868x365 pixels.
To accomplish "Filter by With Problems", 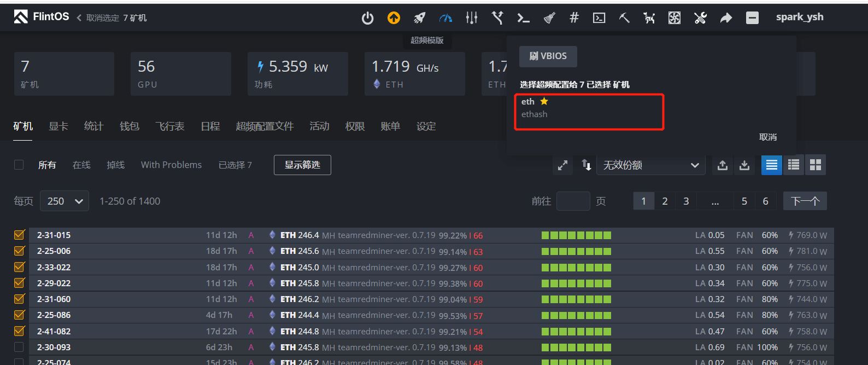I will pyautogui.click(x=171, y=165).
